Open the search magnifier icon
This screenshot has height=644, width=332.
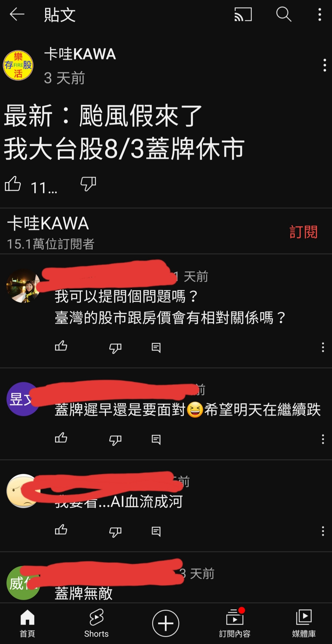point(284,14)
